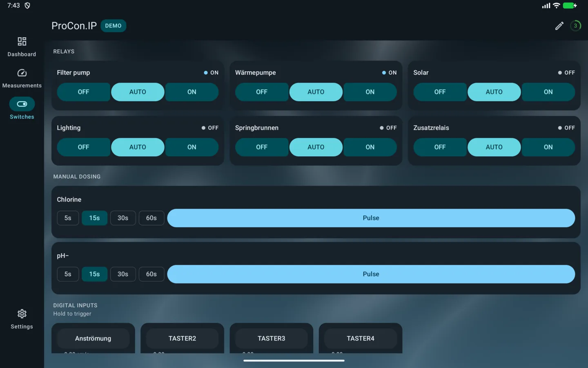The width and height of the screenshot is (588, 368).
Task: Trigger the TASTER3 digital input
Action: (x=272, y=339)
